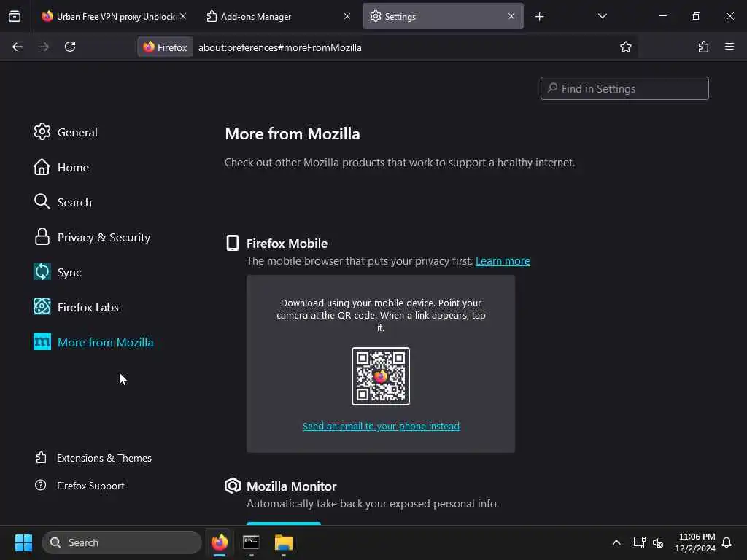Reload the current page
Image resolution: width=747 pixels, height=560 pixels.
pos(70,47)
